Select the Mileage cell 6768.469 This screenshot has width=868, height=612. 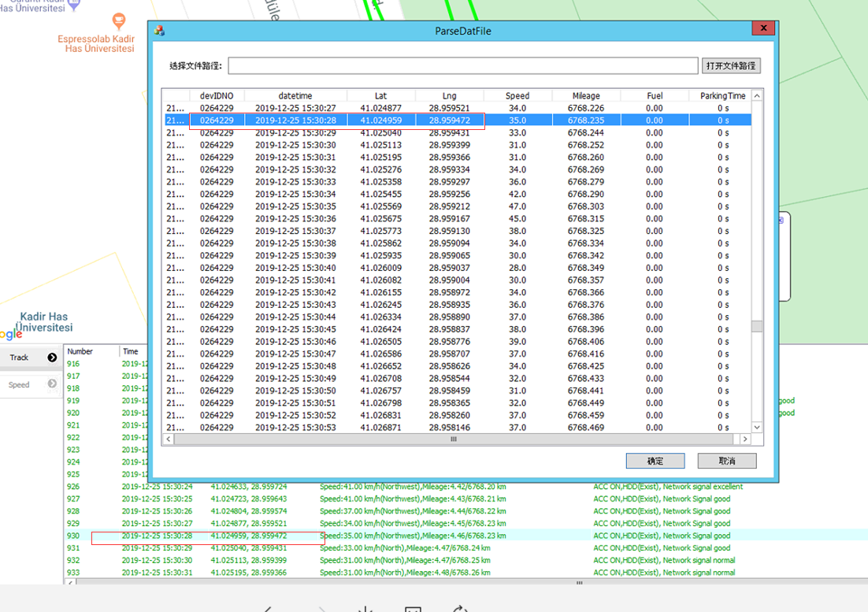[586, 428]
